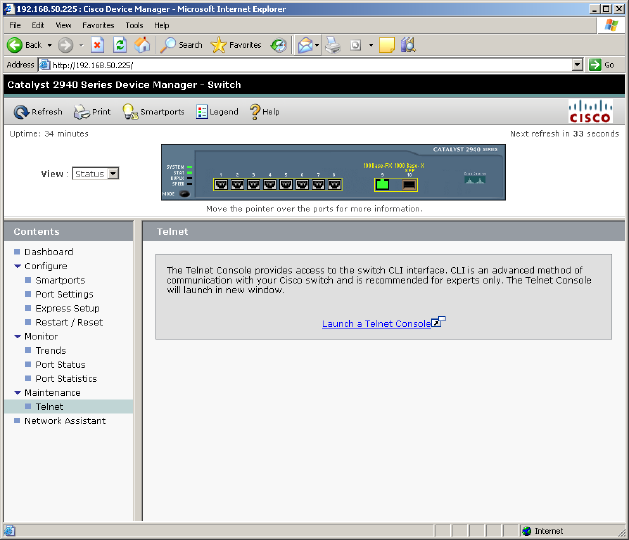629x540 pixels.
Task: Open Network Assistant
Action: 65,421
